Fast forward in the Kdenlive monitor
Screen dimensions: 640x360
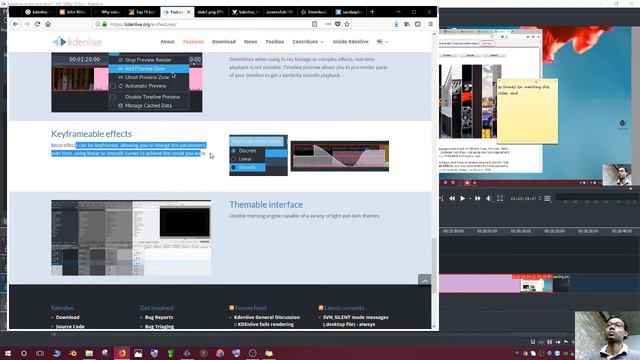pyautogui.click(x=477, y=198)
